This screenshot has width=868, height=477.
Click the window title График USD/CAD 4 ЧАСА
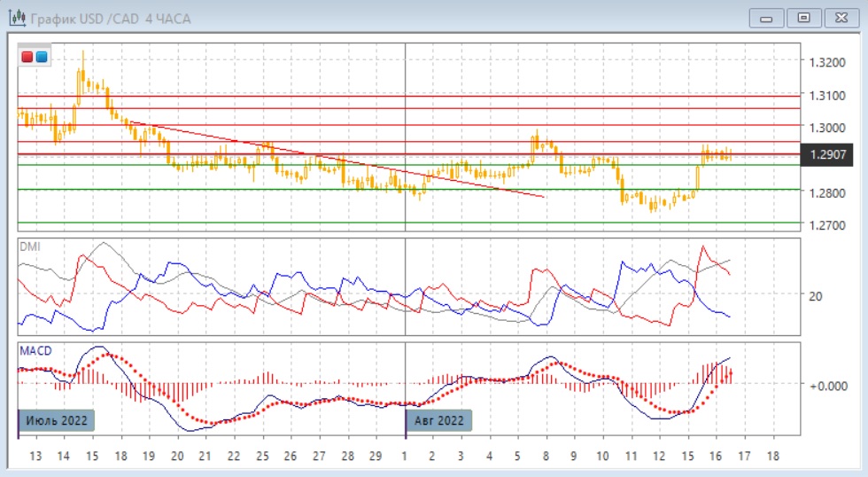coord(111,19)
